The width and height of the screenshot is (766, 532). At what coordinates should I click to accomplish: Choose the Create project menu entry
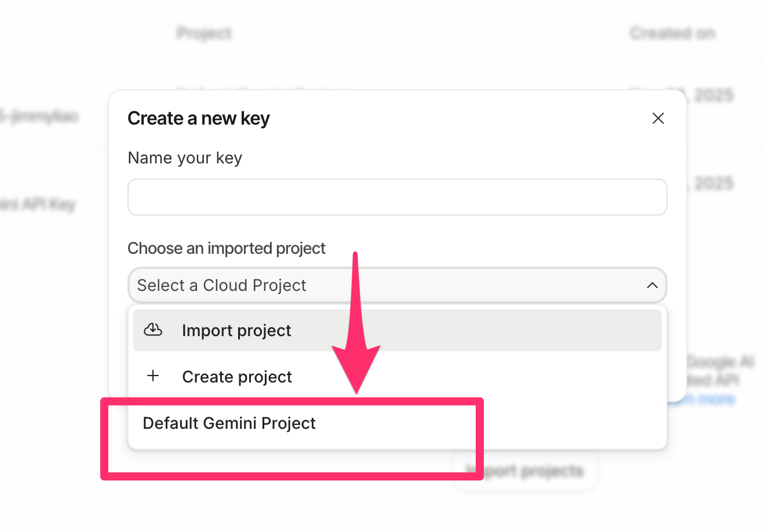[237, 377]
